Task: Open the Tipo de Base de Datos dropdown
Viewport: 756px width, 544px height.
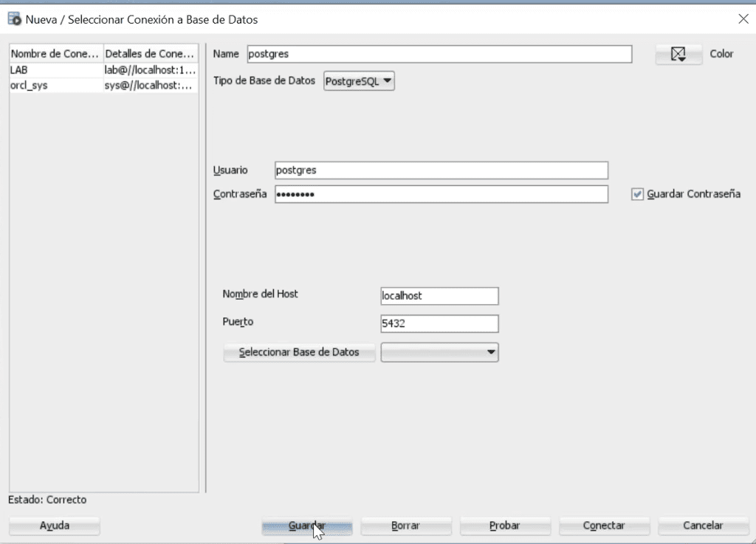Action: pos(360,81)
